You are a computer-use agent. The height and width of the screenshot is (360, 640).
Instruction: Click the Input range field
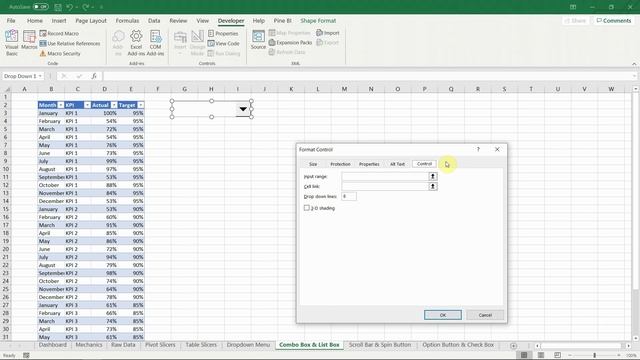tap(384, 176)
